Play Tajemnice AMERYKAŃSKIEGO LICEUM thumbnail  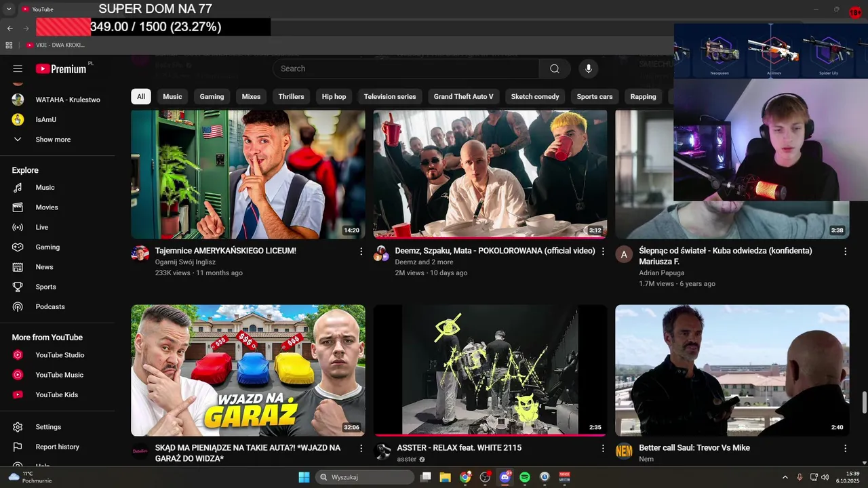248,174
